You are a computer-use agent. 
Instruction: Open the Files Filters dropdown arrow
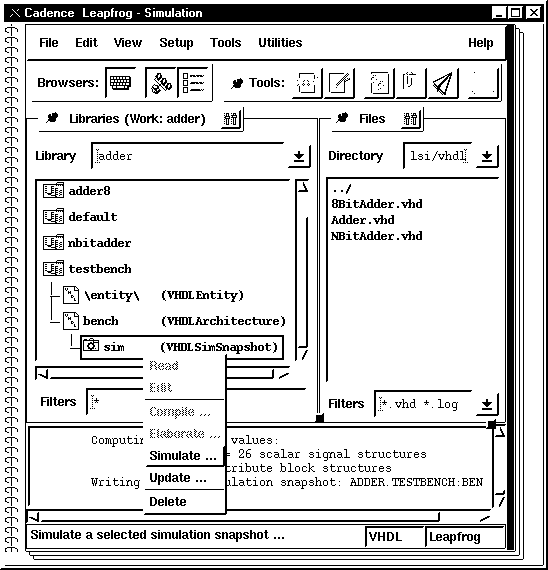[487, 404]
